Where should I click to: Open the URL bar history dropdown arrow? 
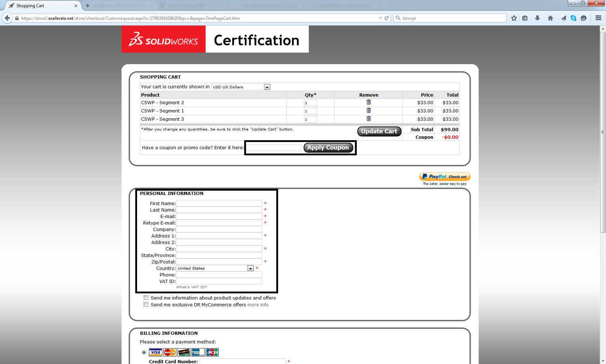[x=380, y=18]
